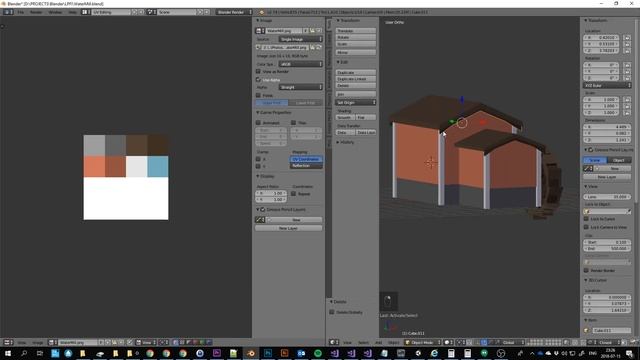Toggle the Repeat checkbox under Coordinates

point(293,194)
